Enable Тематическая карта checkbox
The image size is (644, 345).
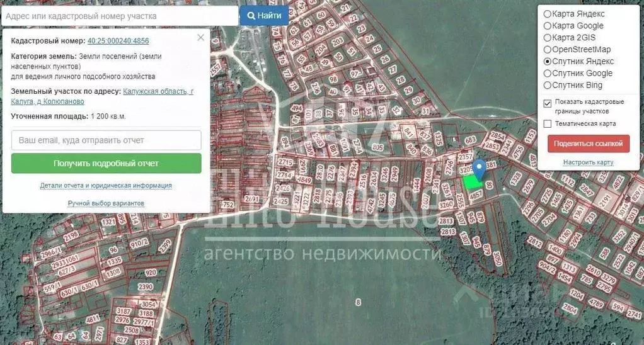click(547, 124)
